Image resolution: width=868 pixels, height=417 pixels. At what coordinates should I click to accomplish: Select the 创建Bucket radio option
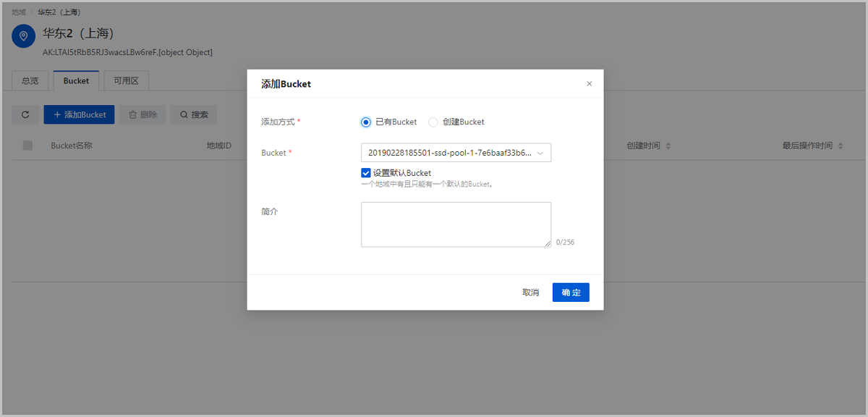coord(433,122)
